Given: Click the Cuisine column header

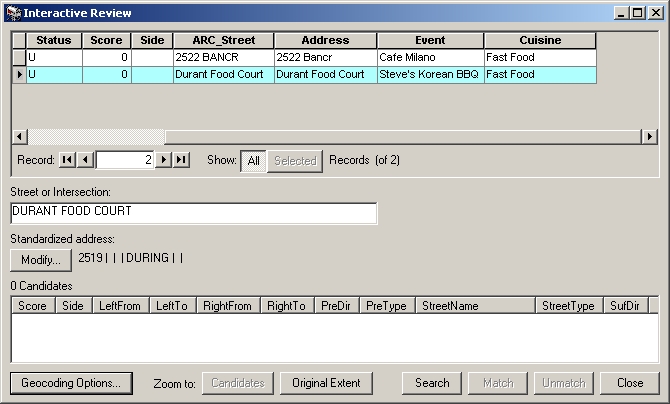Looking at the screenshot, I should [540, 41].
